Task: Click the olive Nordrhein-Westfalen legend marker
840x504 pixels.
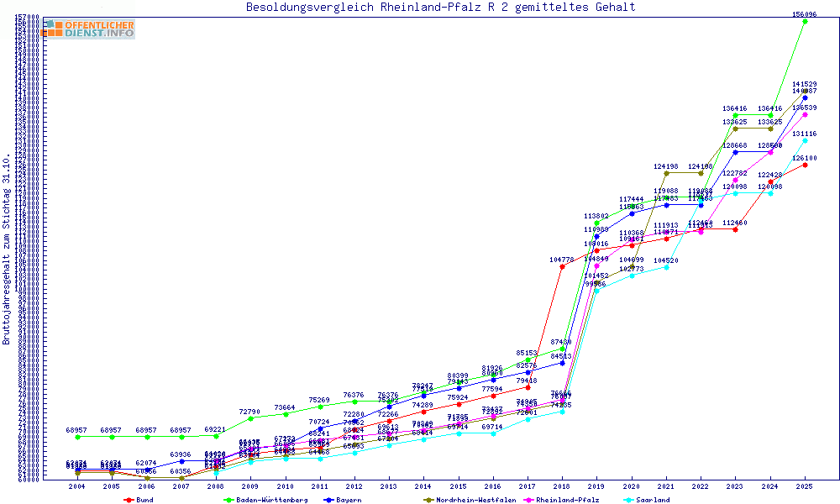Action: tap(428, 500)
